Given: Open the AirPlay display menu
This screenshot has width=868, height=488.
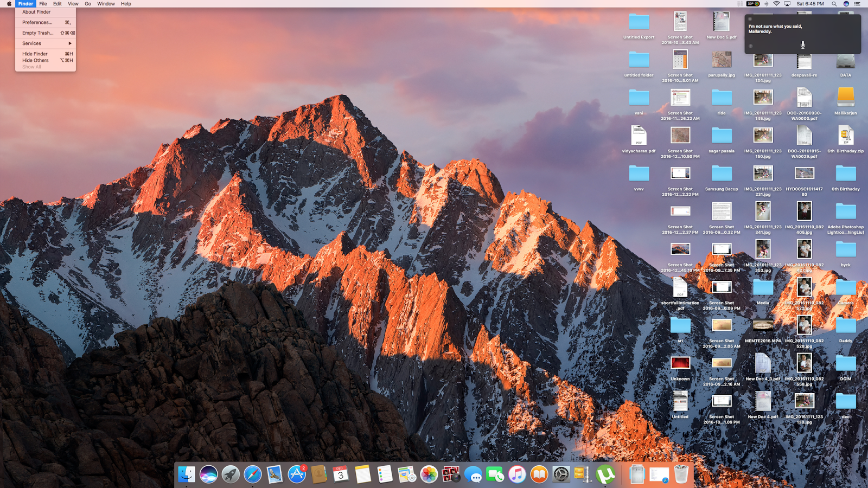Looking at the screenshot, I should (x=787, y=4).
